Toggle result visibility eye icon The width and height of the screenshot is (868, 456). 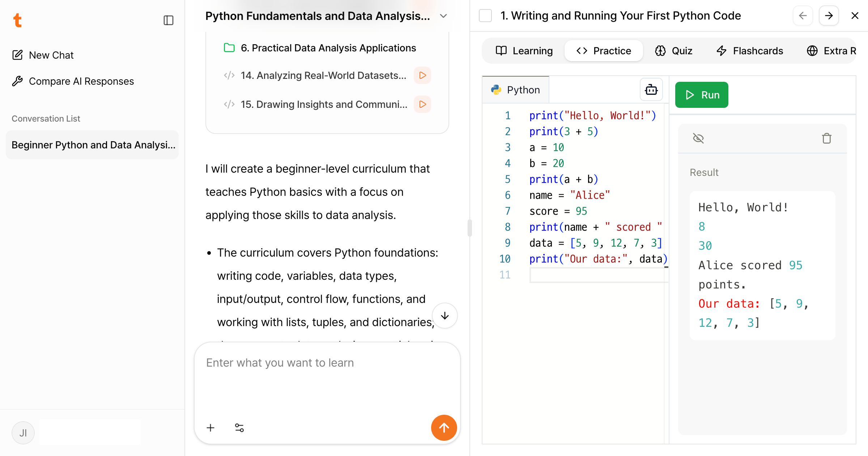[698, 138]
